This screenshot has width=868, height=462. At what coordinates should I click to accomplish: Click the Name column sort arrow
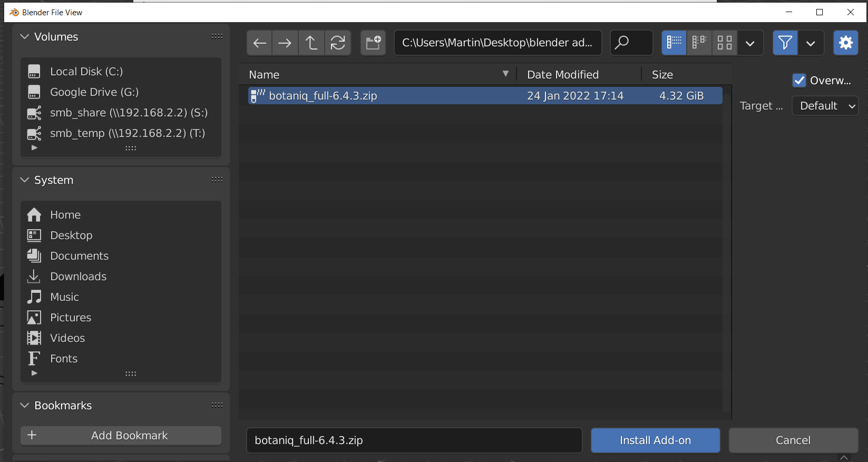[505, 74]
